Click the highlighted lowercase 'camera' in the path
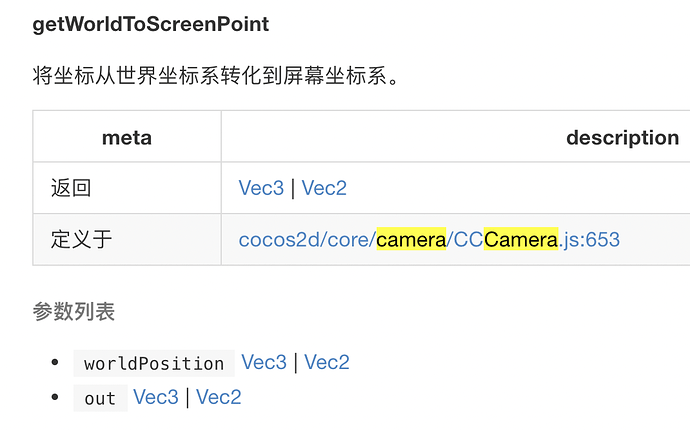 [x=411, y=240]
